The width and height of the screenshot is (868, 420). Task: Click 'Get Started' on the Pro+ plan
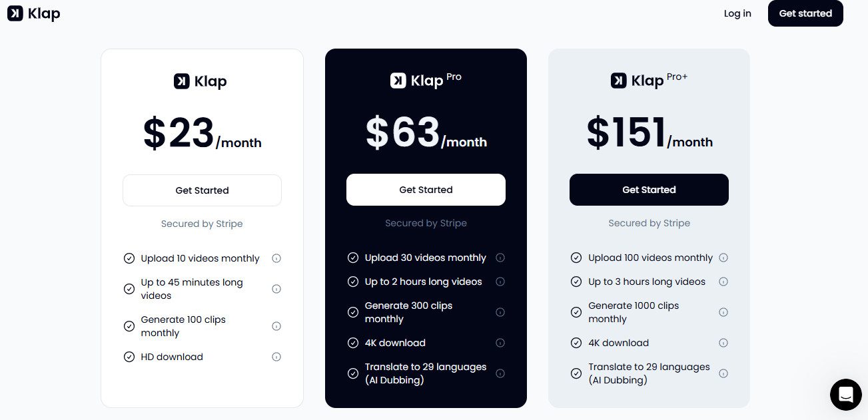point(649,190)
